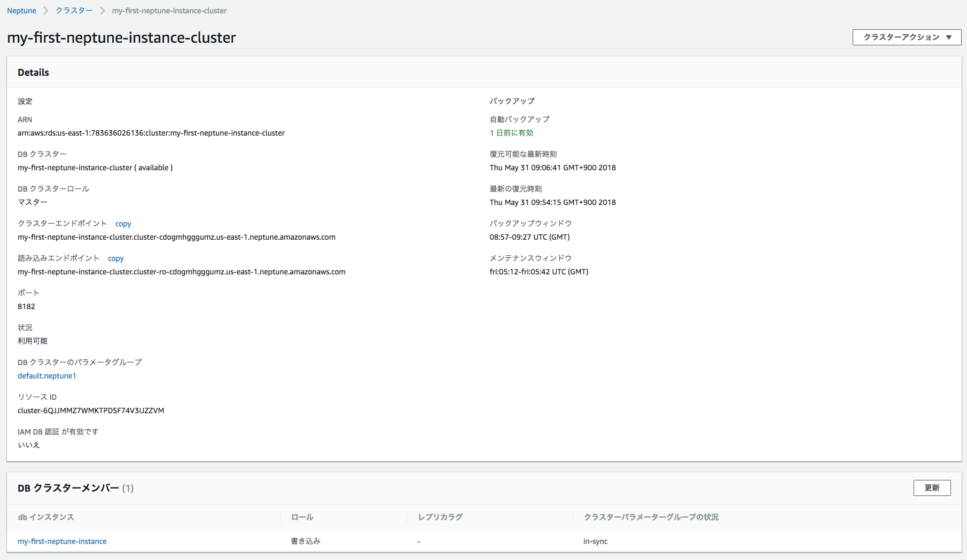Select the クラスターパラメーターグループの状況 column header
The image size is (967, 560).
[x=651, y=517]
